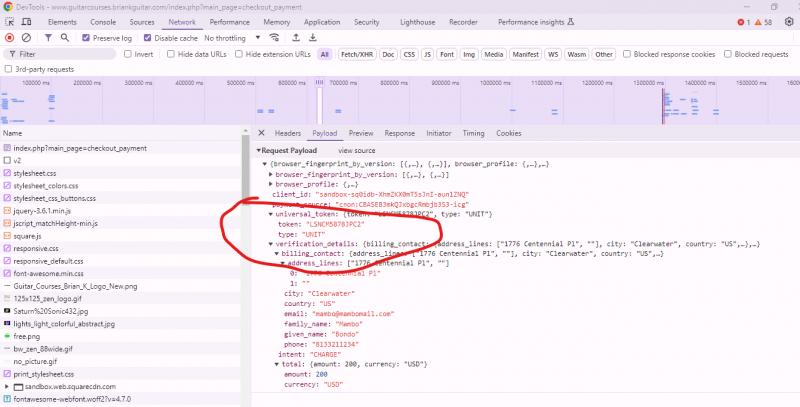Collapse the address_lines node
The width and height of the screenshot is (800, 407).
(x=283, y=263)
